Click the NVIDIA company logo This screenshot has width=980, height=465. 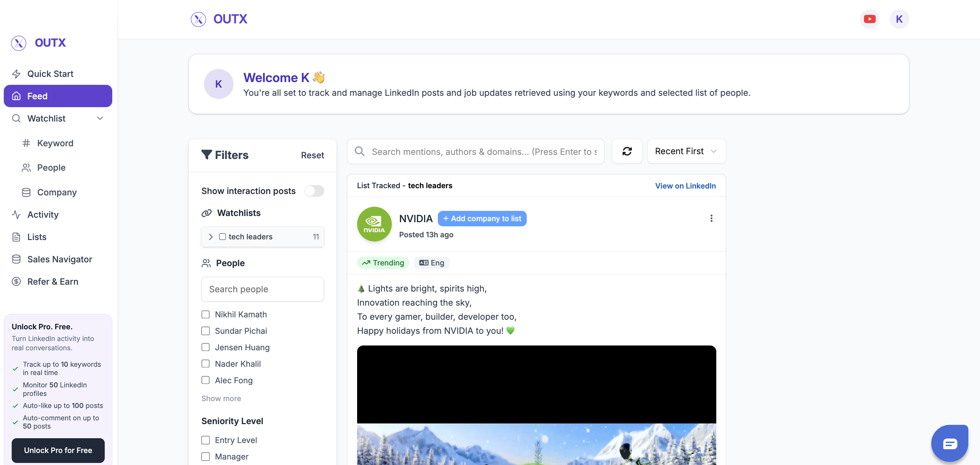click(374, 224)
